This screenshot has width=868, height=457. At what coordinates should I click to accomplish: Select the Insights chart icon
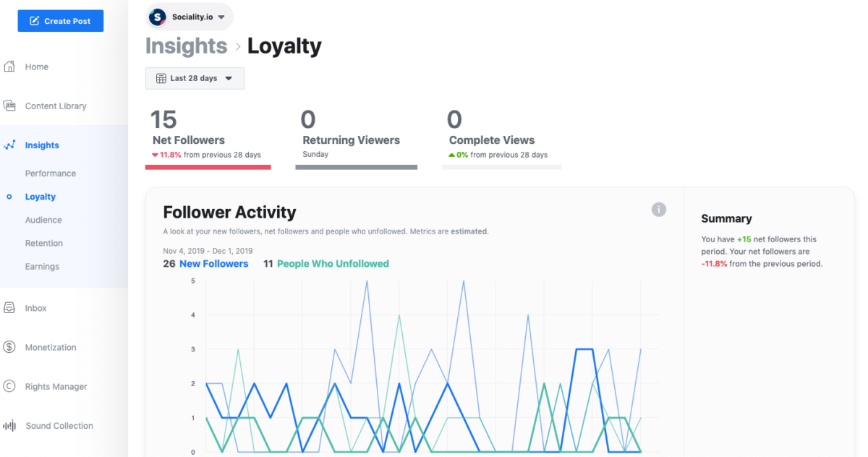coord(10,145)
